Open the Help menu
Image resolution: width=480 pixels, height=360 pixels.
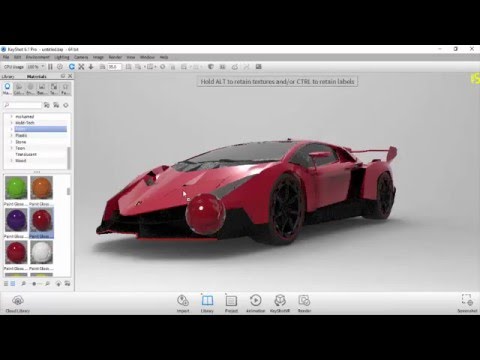click(164, 57)
